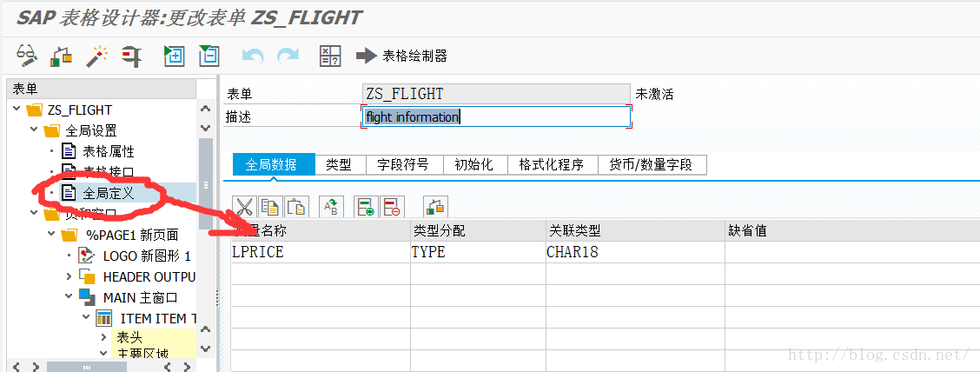
Task: Click the LPRICE variable name cell
Action: pyautogui.click(x=321, y=252)
